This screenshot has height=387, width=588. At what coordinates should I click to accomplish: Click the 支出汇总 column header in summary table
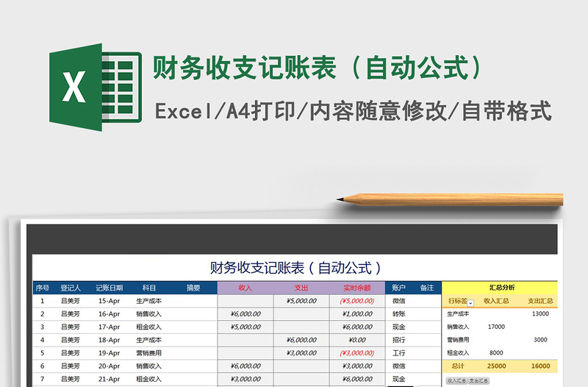[x=540, y=301]
